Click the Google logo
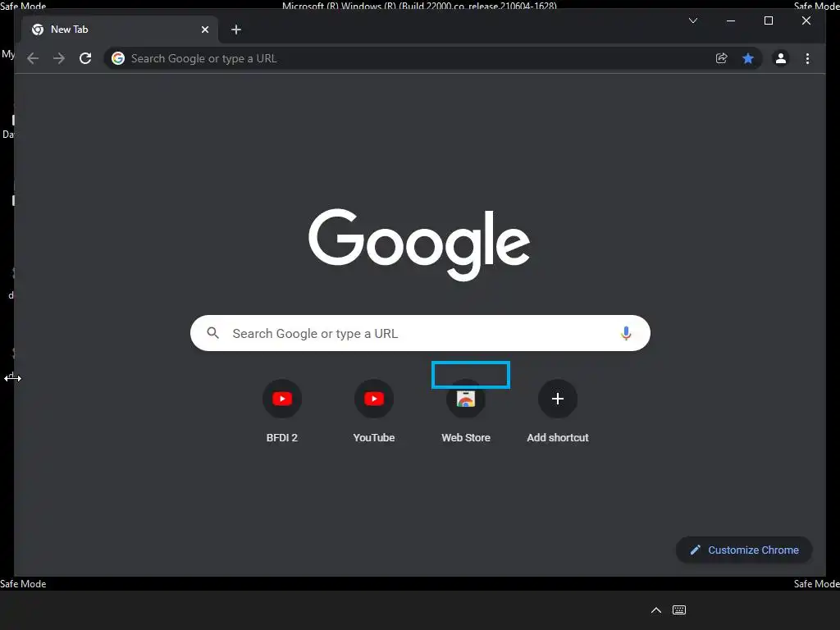Screen dimensions: 840x630 pos(419,244)
